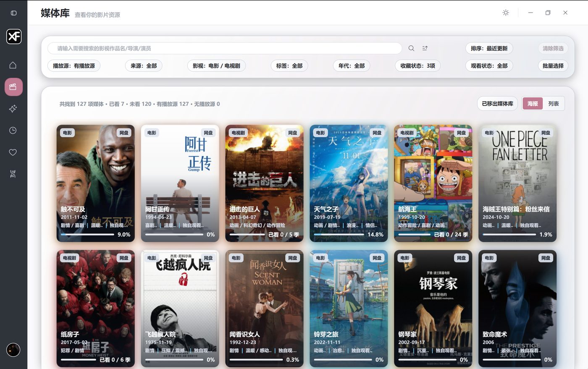Collapse the sidebar panel icon
The height and width of the screenshot is (369, 588).
pos(13,13)
